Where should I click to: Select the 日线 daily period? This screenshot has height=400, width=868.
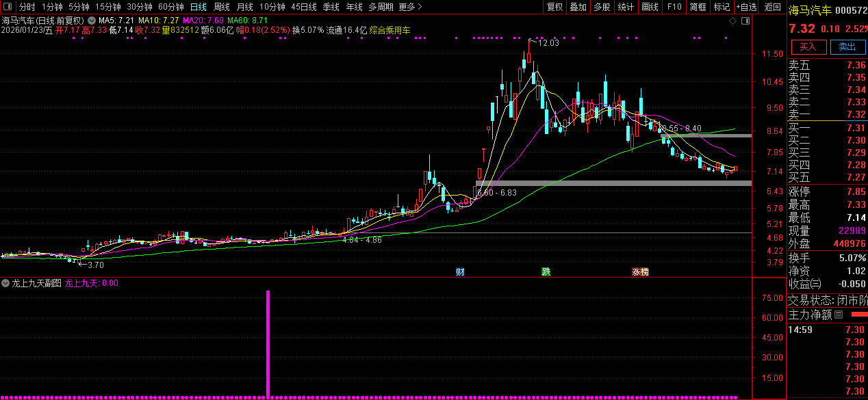[x=198, y=7]
